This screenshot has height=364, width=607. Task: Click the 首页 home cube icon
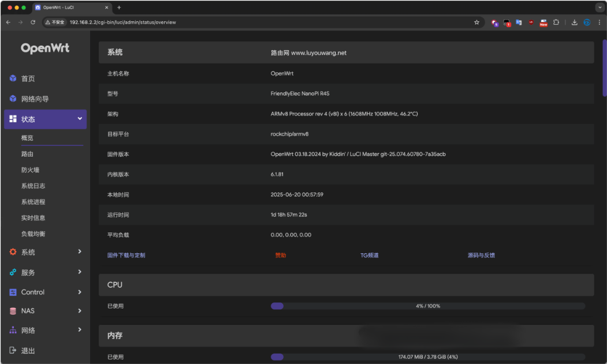13,78
